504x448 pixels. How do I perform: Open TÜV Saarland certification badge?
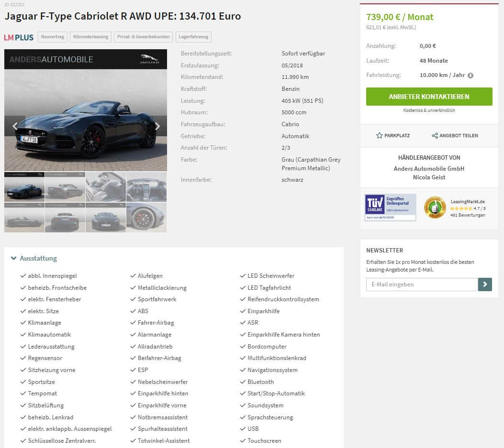390,208
